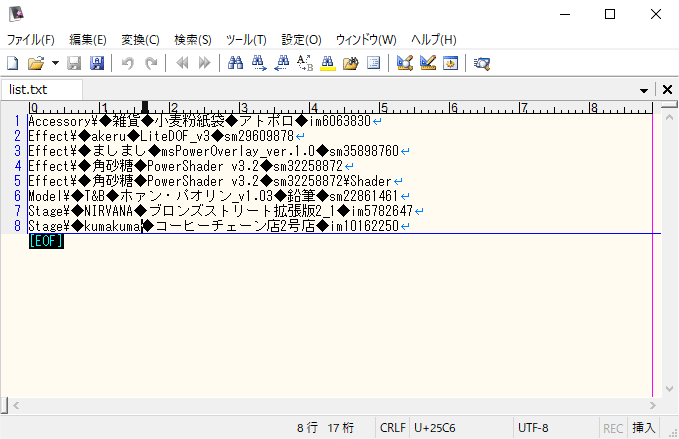Click the vertical scrollbar up arrow
The height and width of the screenshot is (439, 679).
point(669,117)
